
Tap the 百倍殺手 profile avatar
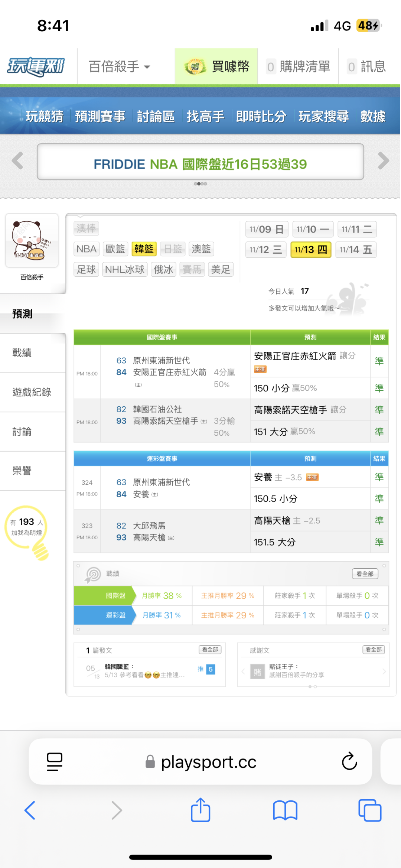click(32, 240)
